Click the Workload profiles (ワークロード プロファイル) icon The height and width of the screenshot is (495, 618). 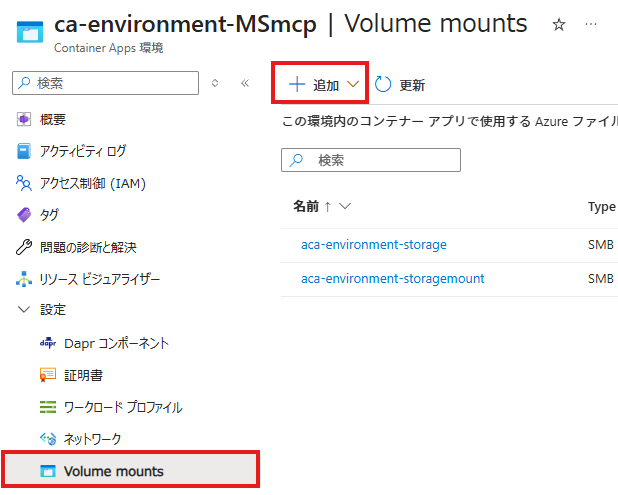(x=48, y=407)
